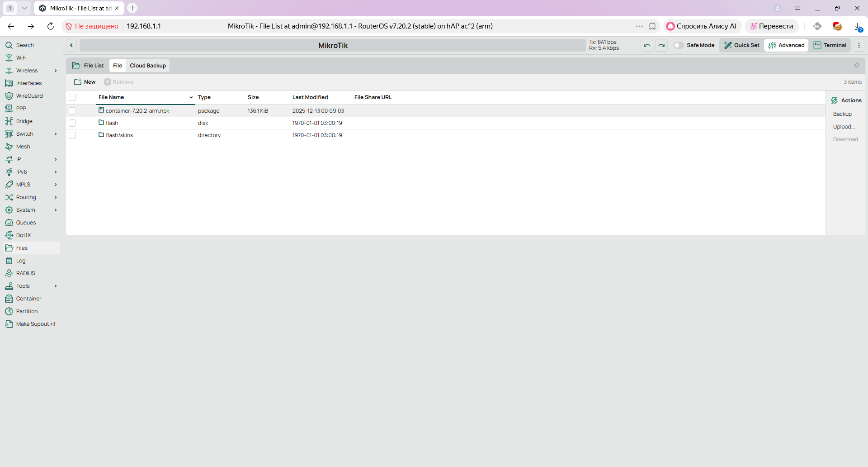Screen dimensions: 868x467
Task: Open the Log menu item
Action: 21,261
